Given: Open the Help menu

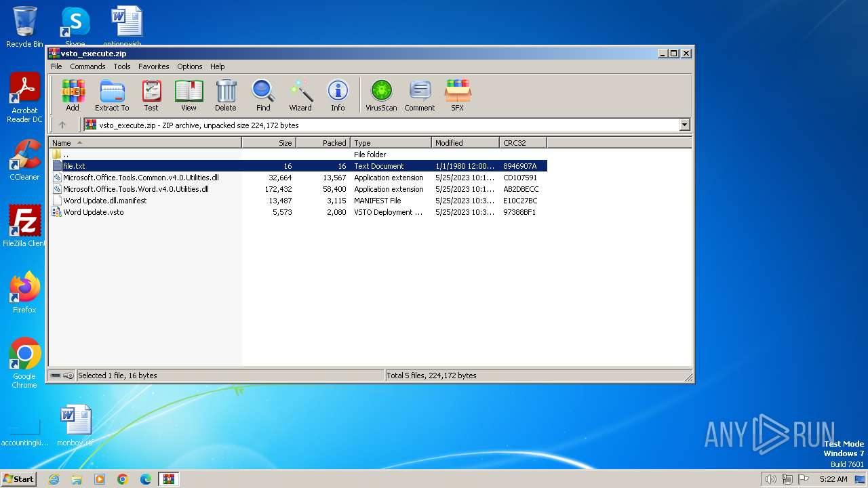Looking at the screenshot, I should click(217, 66).
